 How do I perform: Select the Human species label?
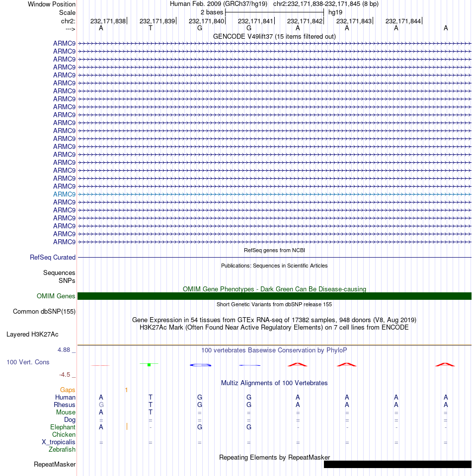pos(65,398)
